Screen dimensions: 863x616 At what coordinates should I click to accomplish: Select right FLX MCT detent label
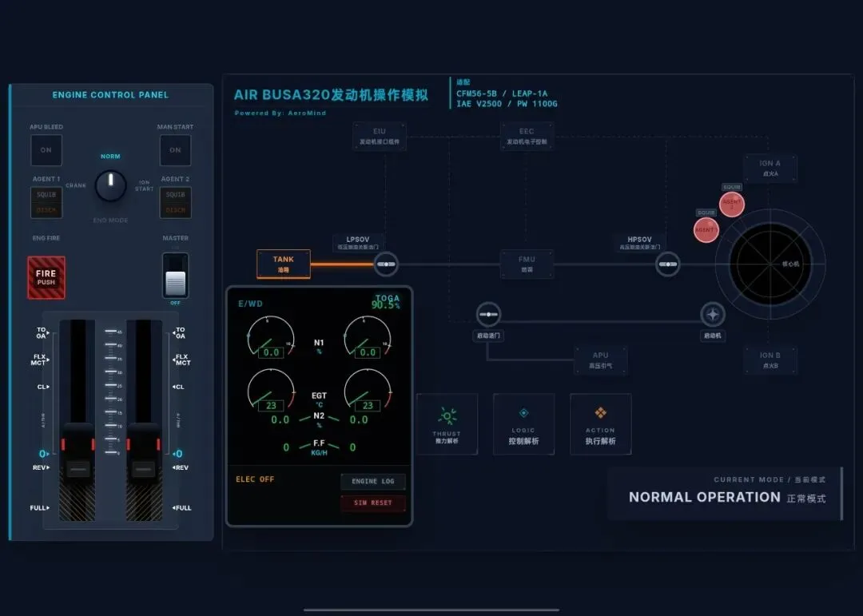click(182, 360)
